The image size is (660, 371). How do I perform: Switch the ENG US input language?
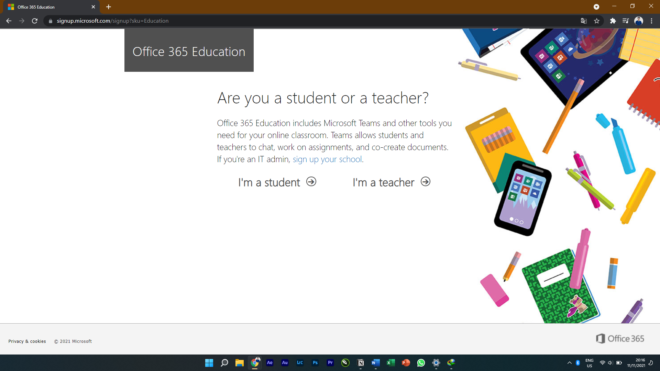[x=589, y=363]
